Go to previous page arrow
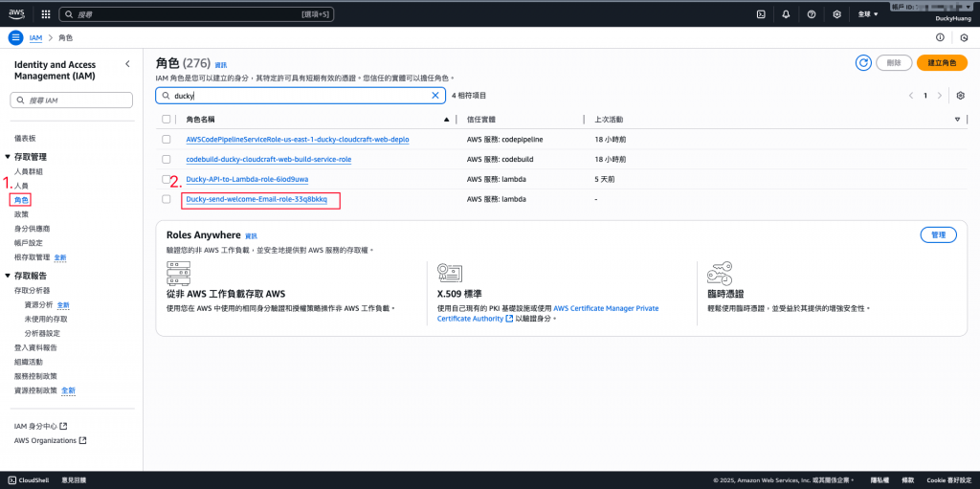Viewport: 980px width, 489px height. click(911, 96)
